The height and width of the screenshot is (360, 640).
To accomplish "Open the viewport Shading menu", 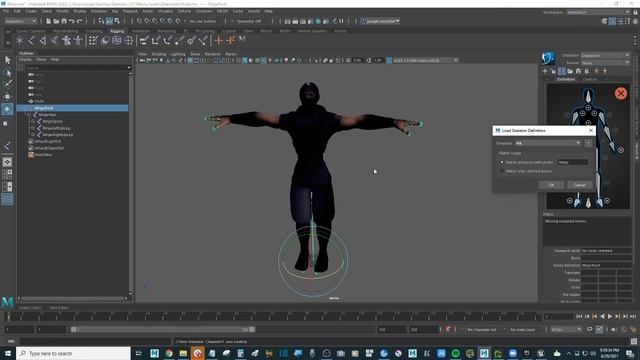I will point(159,54).
